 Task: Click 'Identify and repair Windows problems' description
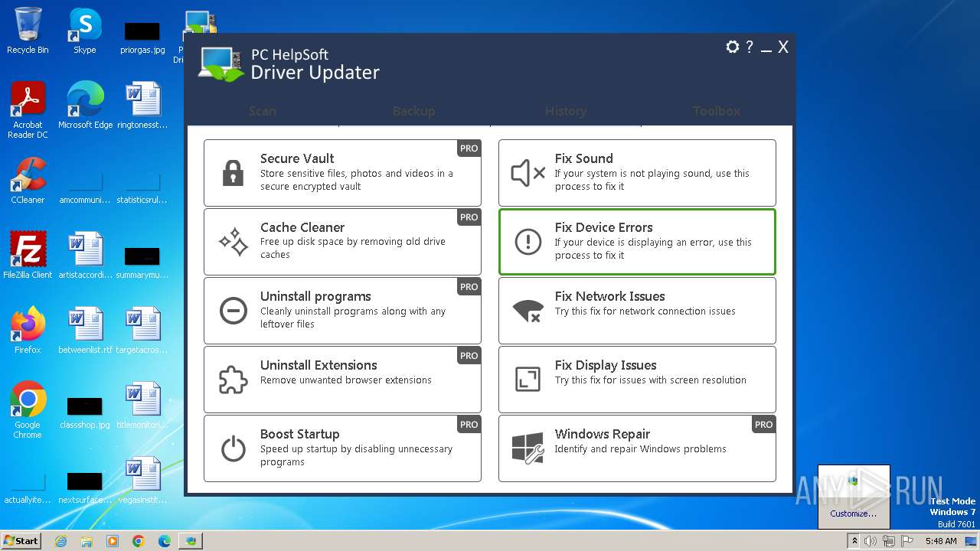641,448
